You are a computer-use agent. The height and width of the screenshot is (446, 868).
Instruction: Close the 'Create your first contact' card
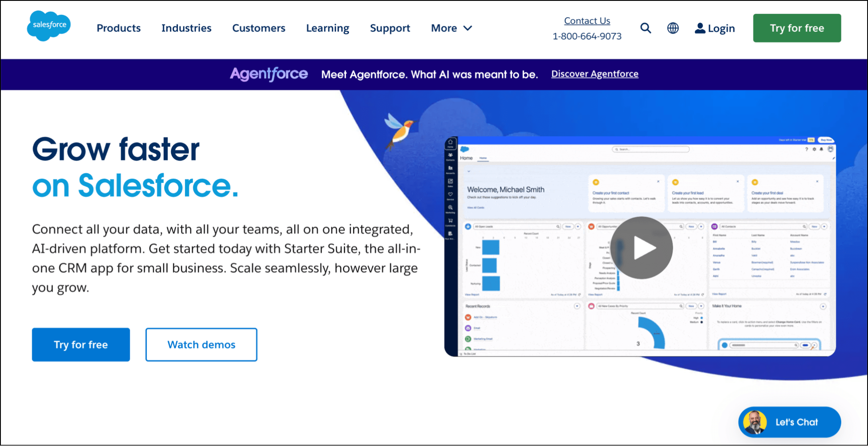coord(658,181)
